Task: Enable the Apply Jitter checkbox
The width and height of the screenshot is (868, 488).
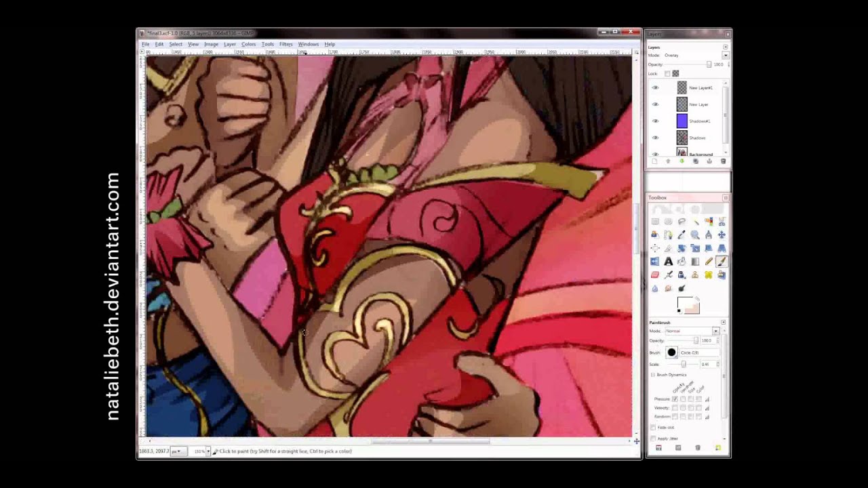Action: point(653,439)
